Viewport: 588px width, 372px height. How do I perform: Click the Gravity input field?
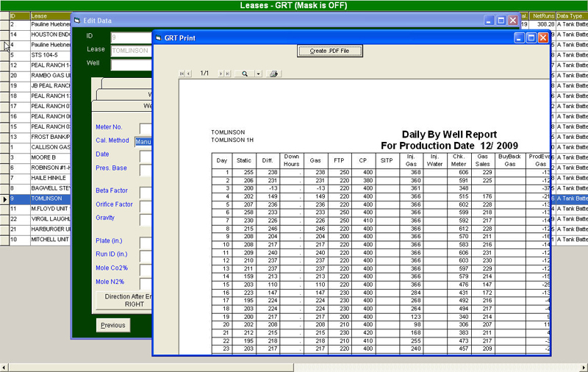coord(146,219)
